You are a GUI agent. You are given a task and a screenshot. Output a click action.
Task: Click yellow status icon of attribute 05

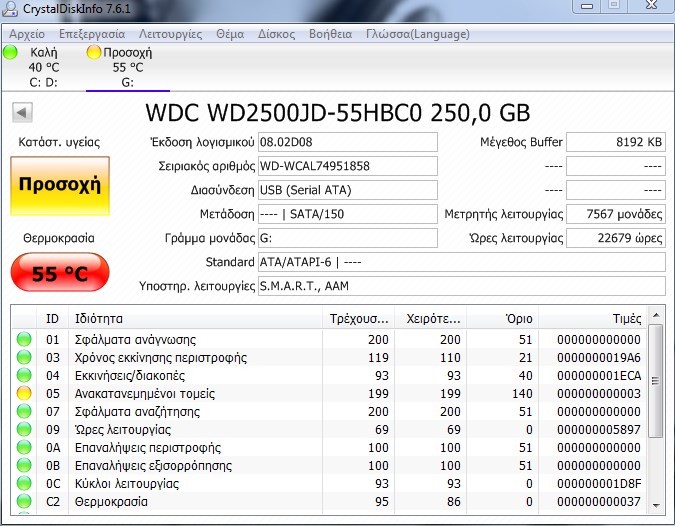pos(24,393)
